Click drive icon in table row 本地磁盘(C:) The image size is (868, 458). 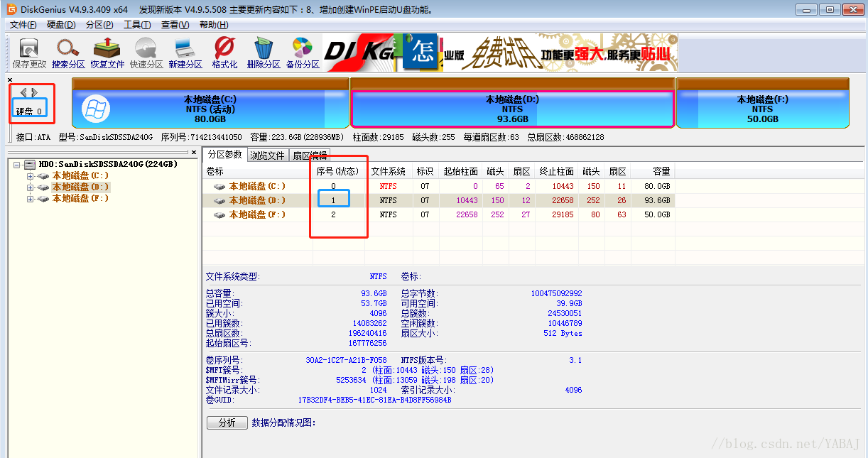(220, 186)
